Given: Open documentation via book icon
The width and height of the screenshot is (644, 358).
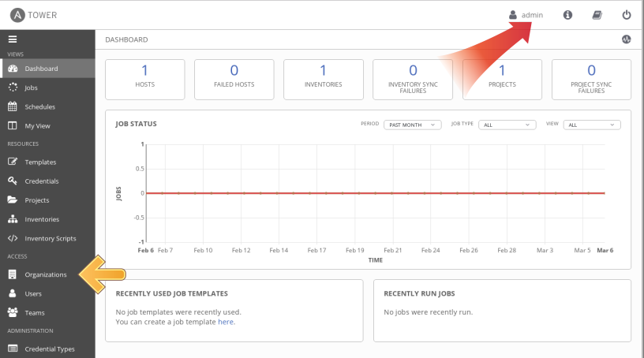Looking at the screenshot, I should [597, 15].
